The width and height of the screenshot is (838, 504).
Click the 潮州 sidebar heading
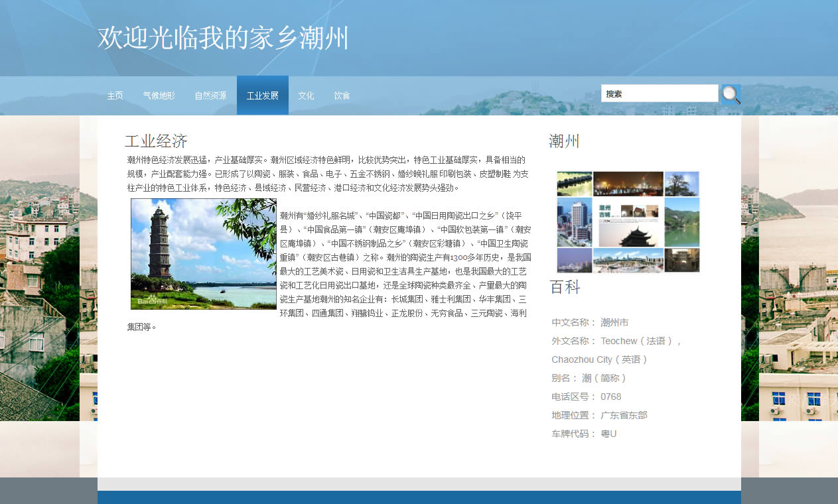pyautogui.click(x=564, y=141)
